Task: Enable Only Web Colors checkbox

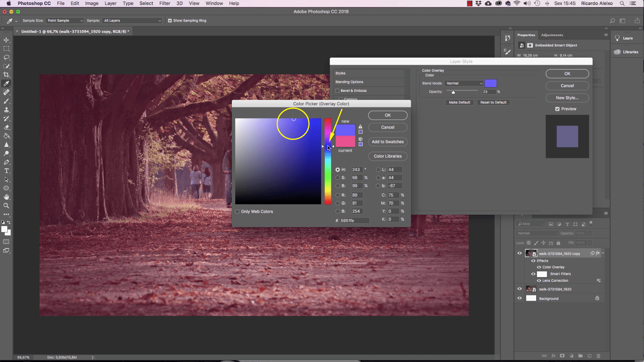Action: tap(237, 212)
